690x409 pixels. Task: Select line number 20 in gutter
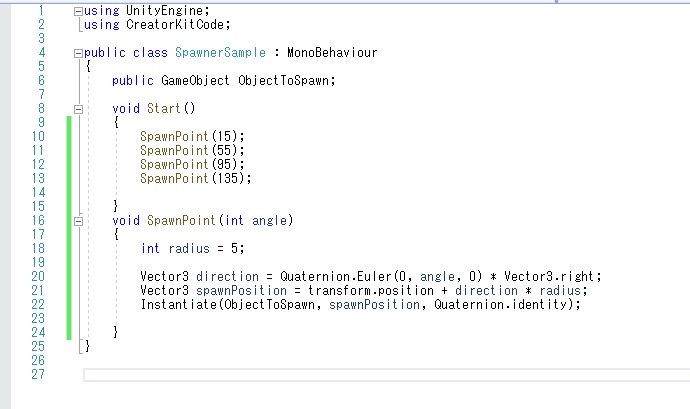pyautogui.click(x=38, y=276)
